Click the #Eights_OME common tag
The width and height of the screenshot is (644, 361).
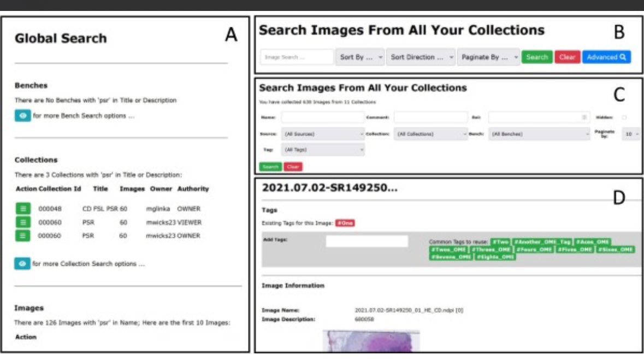[x=495, y=257]
